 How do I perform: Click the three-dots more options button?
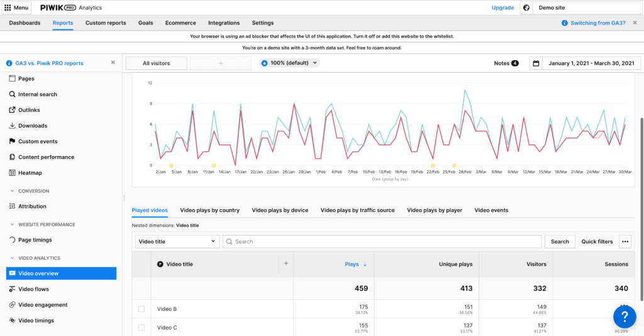tap(625, 241)
